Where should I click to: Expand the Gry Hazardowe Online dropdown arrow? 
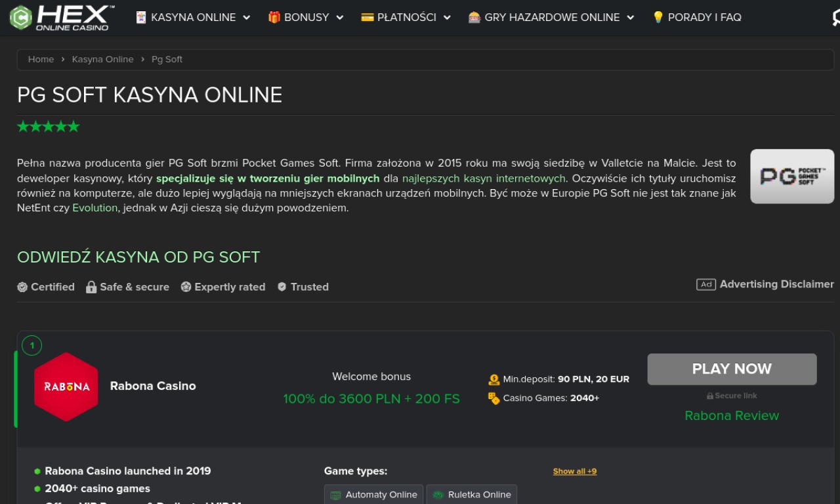[631, 18]
